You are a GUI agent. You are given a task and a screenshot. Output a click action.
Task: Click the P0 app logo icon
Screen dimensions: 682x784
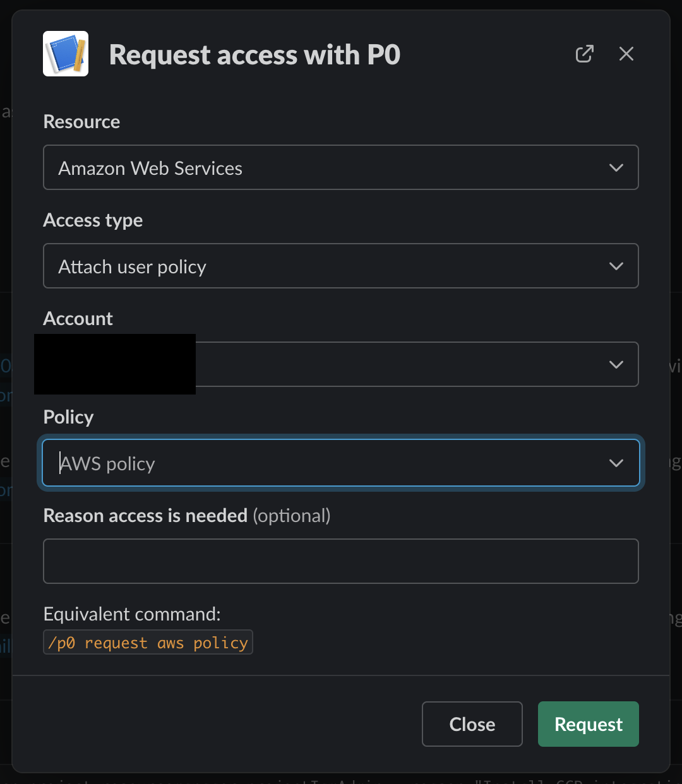click(66, 54)
